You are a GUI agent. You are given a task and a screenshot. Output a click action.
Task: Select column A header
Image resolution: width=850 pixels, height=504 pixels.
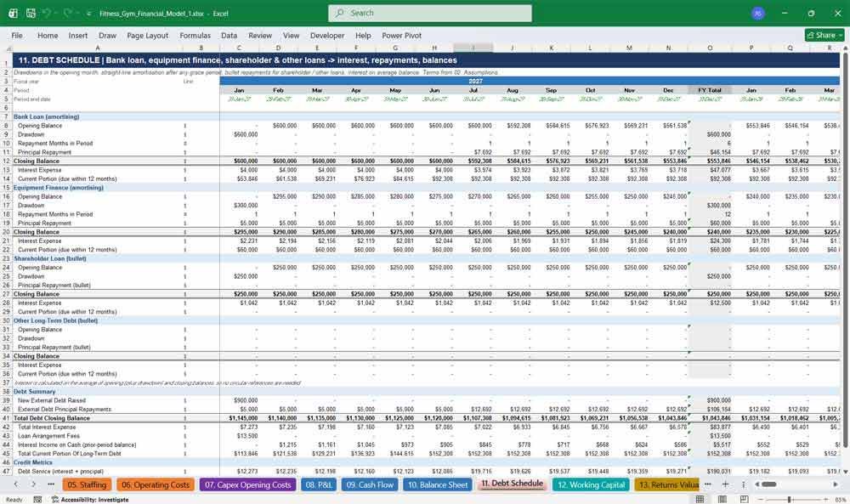pyautogui.click(x=98, y=48)
